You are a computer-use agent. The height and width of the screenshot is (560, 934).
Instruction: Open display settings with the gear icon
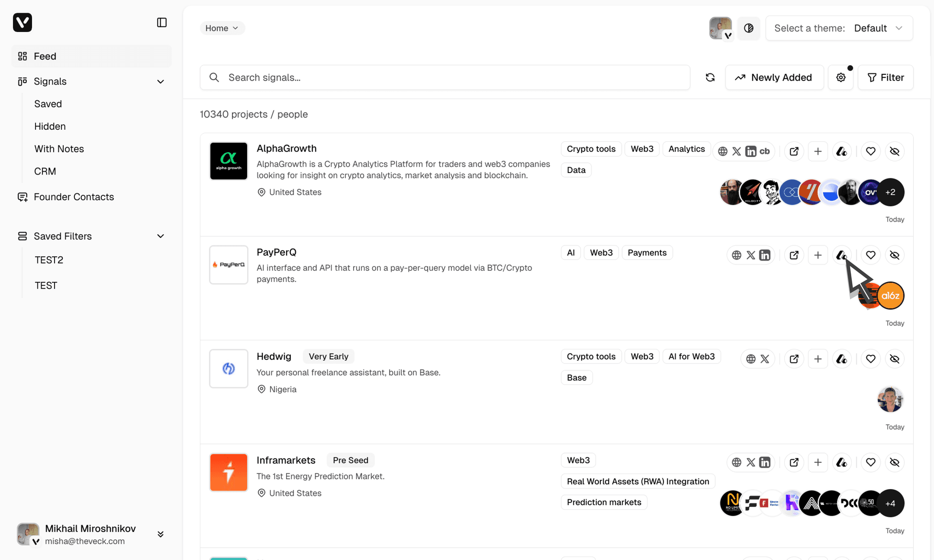coord(841,77)
